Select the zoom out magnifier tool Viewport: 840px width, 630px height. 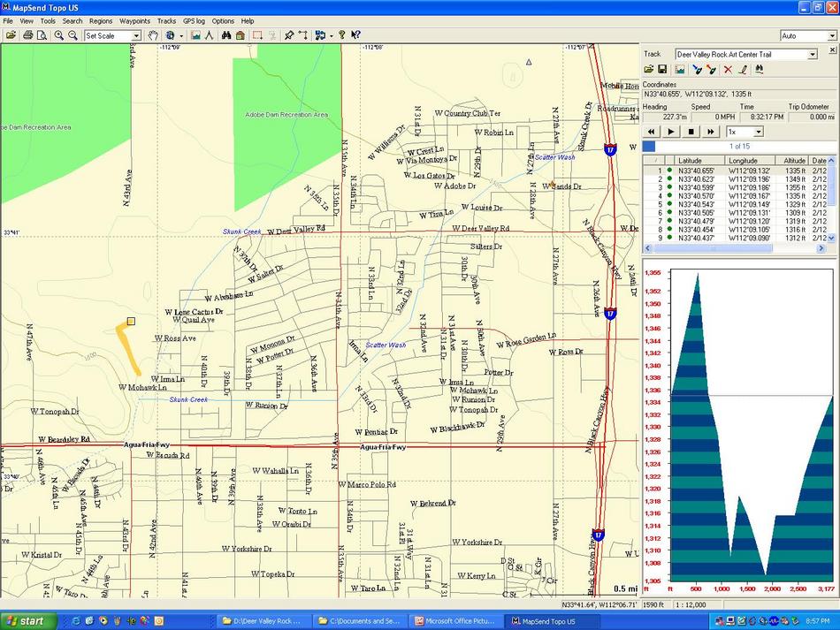[x=73, y=35]
